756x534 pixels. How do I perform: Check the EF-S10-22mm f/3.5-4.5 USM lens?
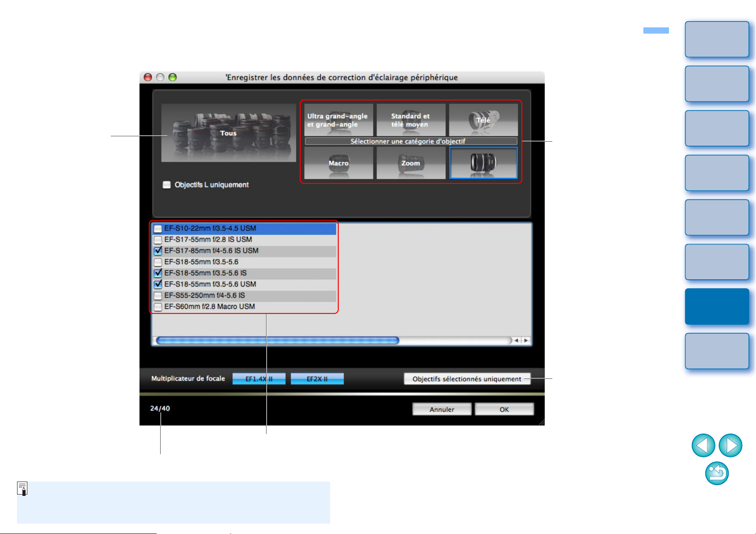(158, 229)
